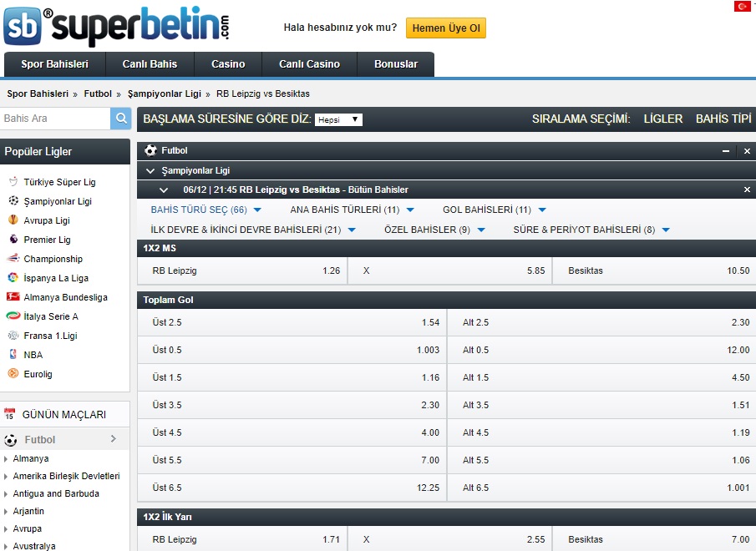Screen dimensions: 756x551
Task: Click the Günün Maçları calendar icon
Action: tap(10, 414)
